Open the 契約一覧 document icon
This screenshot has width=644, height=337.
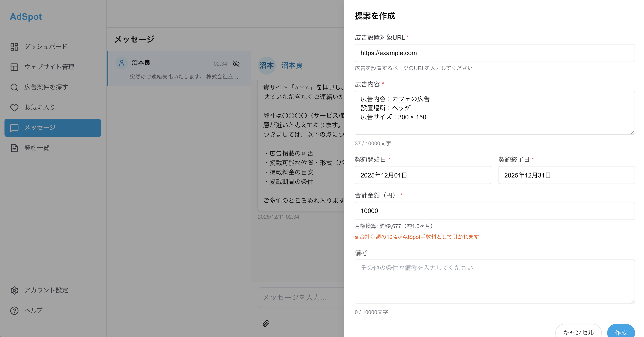click(14, 148)
